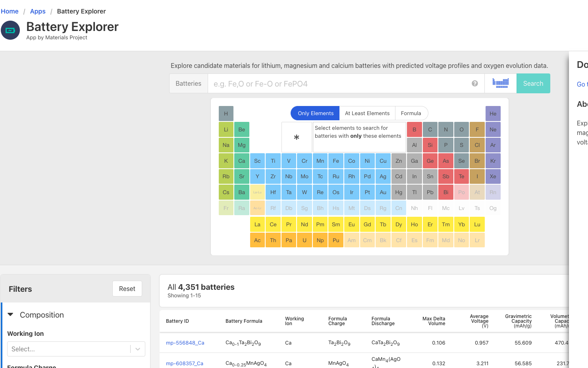
Task: Open the Batteries search type dropdown
Action: [188, 83]
